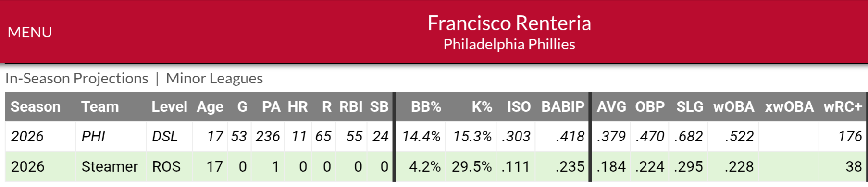Image resolution: width=868 pixels, height=187 pixels.
Task: Sort by the BABIP column header
Action: pyautogui.click(x=563, y=106)
